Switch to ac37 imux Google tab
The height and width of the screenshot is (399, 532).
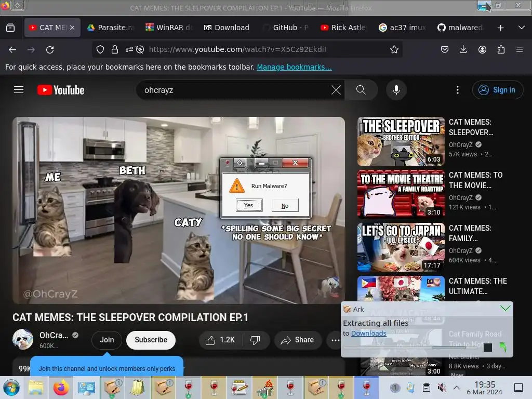402,28
